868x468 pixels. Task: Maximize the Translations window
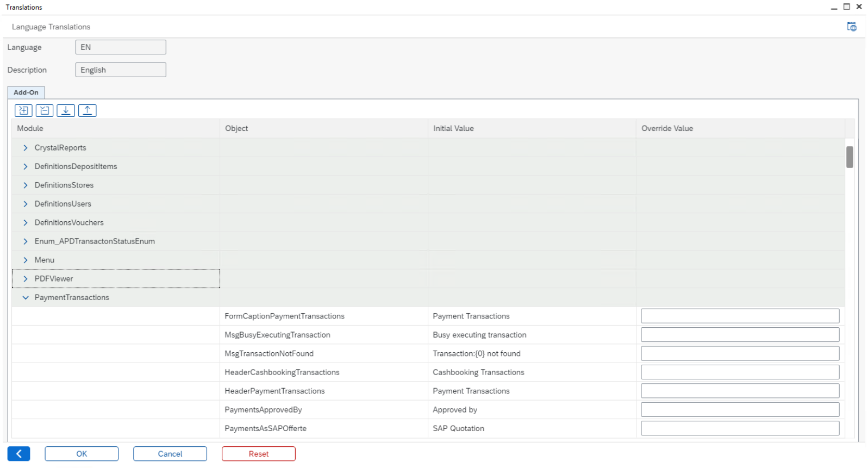(847, 7)
